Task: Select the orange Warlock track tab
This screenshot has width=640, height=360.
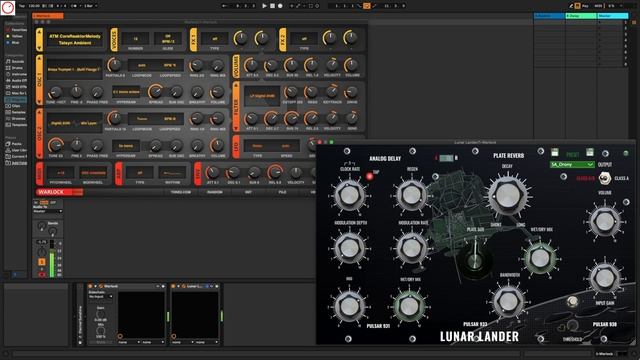Action: pyautogui.click(x=48, y=16)
